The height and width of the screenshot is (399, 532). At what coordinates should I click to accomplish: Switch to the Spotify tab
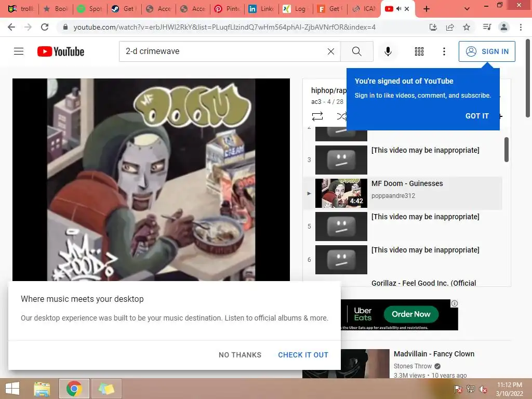(89, 9)
